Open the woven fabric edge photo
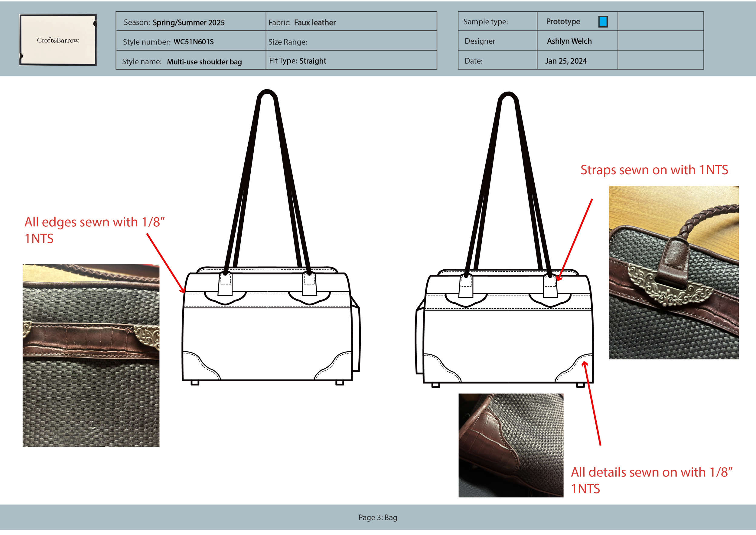 (x=91, y=355)
